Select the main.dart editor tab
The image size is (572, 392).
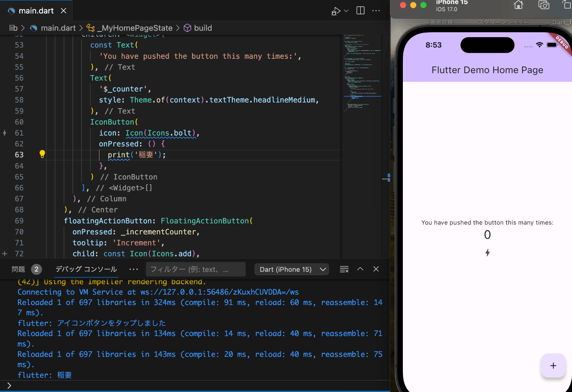[36, 11]
